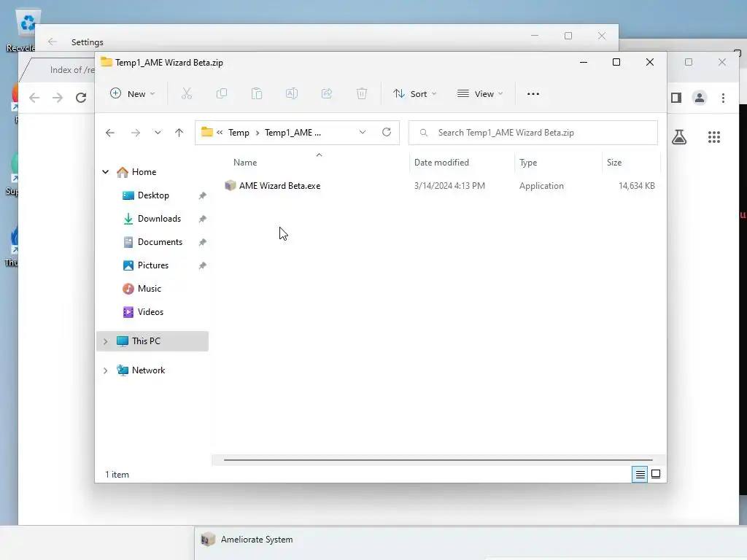
Task: Click the Delete trash icon
Action: pos(362,94)
